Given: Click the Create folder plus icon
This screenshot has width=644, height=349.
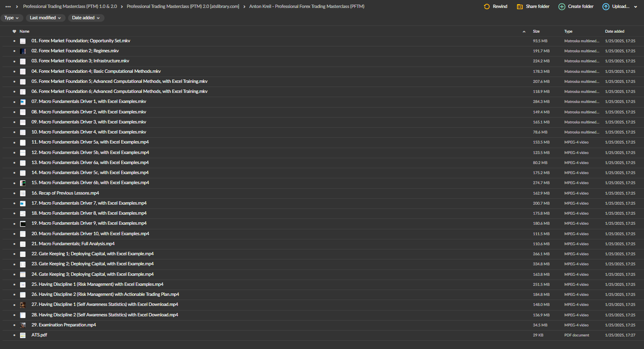Looking at the screenshot, I should 562,7.
